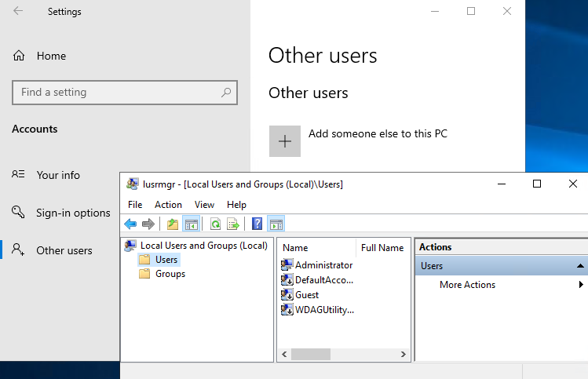Click the Local Users and Groups root icon

130,246
